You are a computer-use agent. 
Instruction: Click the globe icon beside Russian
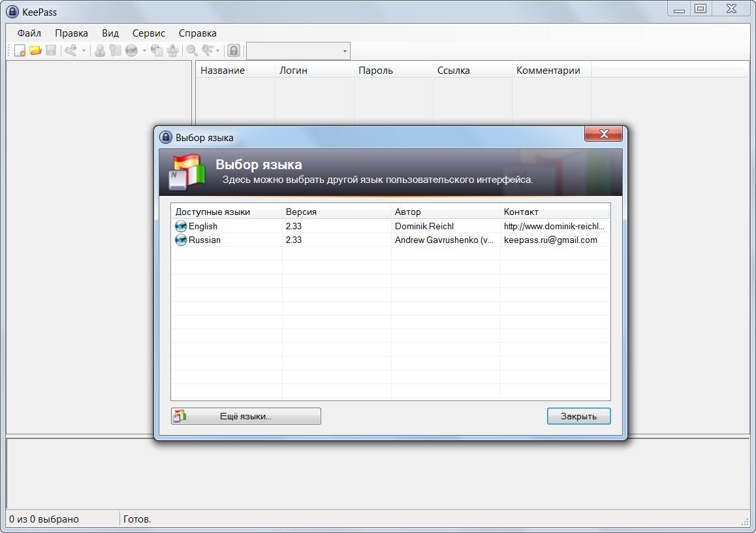pos(180,240)
